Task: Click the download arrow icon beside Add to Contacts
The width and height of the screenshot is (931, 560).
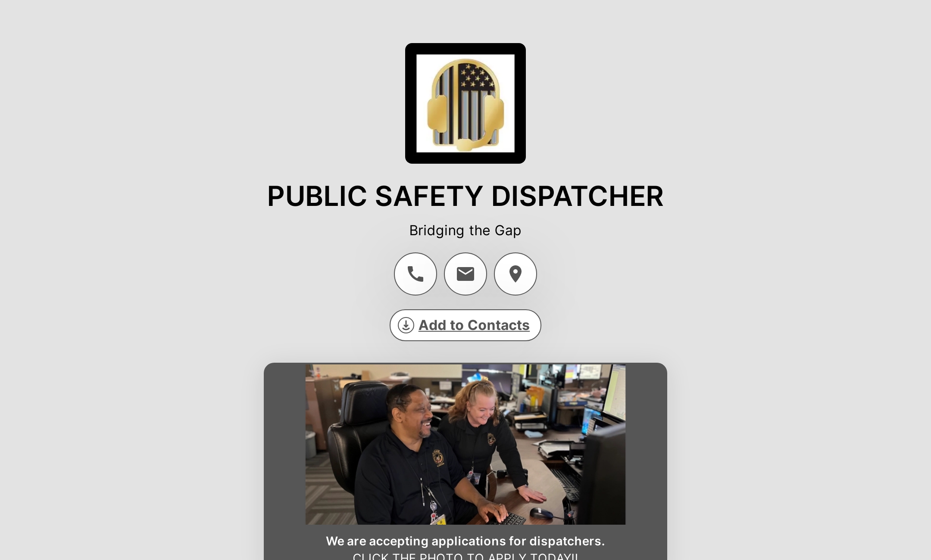Action: (406, 325)
